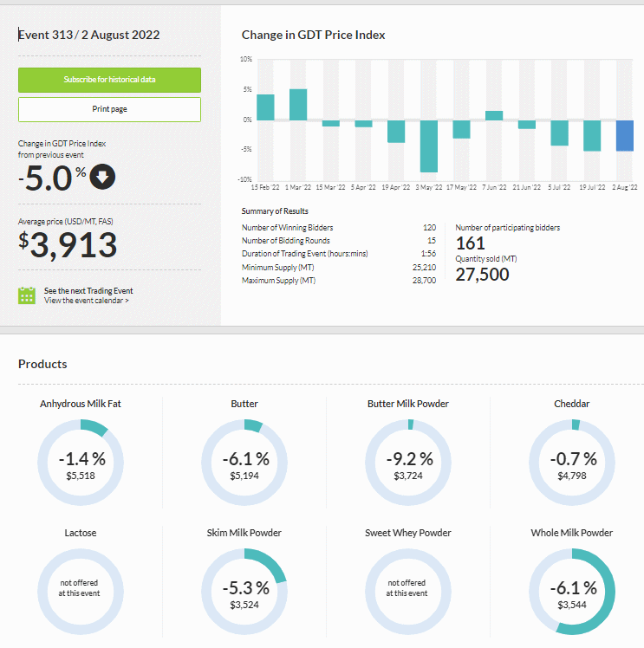Click the Whole Milk Powder title
Image resolution: width=644 pixels, height=648 pixels.
pos(572,533)
